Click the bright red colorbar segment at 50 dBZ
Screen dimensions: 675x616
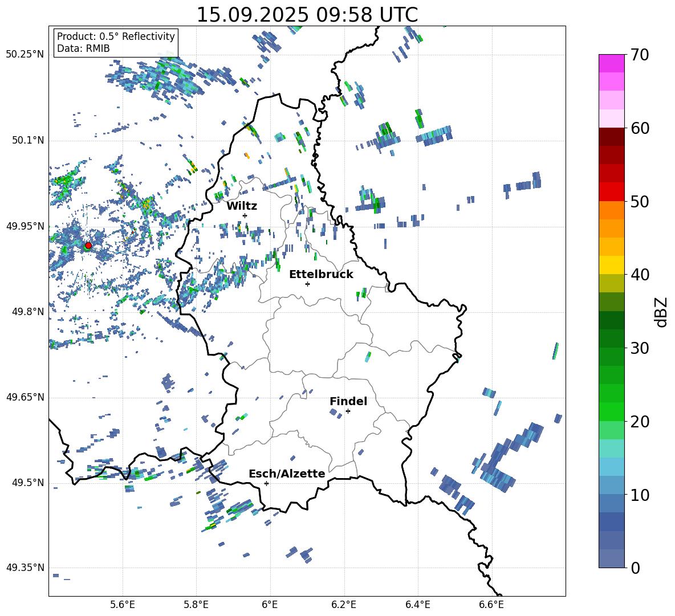611,192
